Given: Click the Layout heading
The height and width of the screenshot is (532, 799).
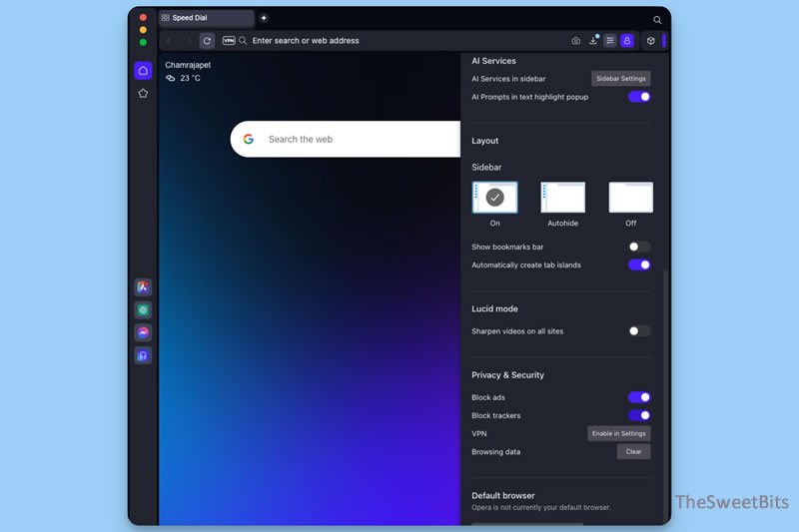Looking at the screenshot, I should (x=484, y=141).
